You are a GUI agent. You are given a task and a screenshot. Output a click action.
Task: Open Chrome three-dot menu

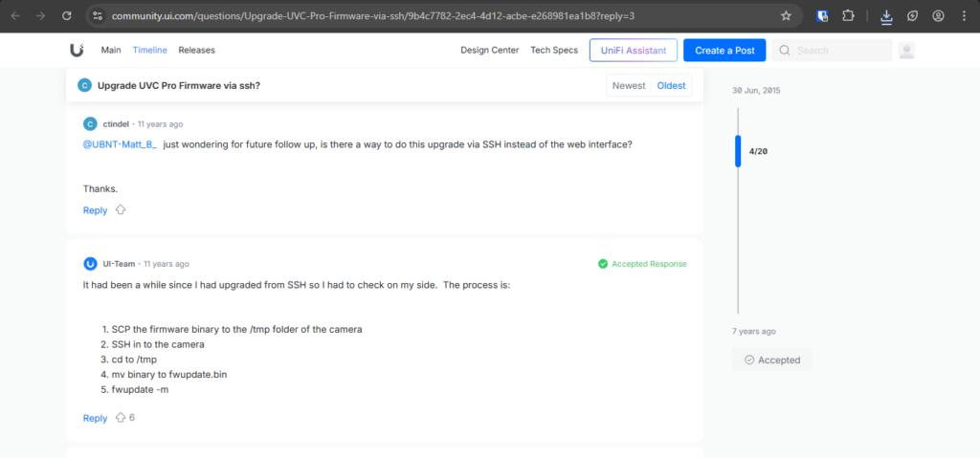click(x=964, y=16)
